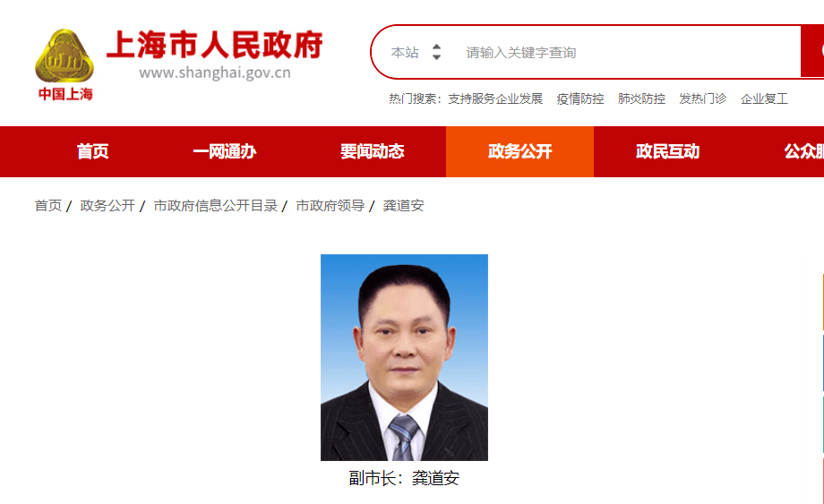Open the 一网通办 navigation tab
This screenshot has height=504, width=824.
225,151
